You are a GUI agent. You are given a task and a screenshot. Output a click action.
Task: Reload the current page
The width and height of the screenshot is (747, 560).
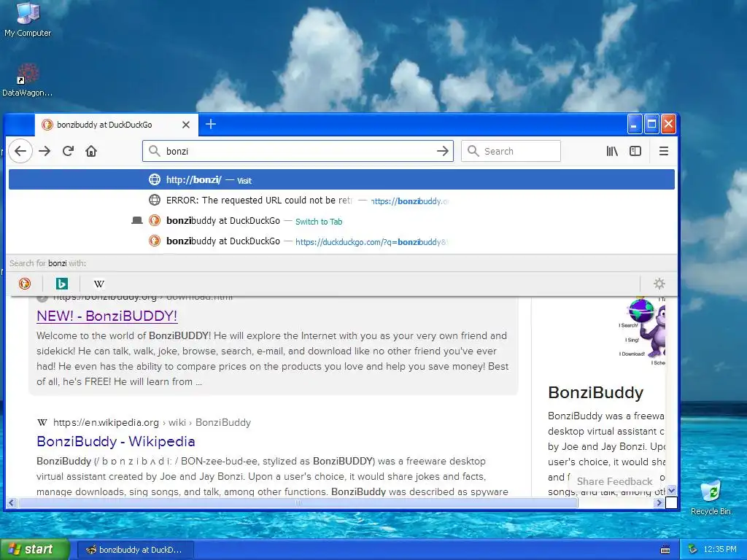pyautogui.click(x=68, y=152)
